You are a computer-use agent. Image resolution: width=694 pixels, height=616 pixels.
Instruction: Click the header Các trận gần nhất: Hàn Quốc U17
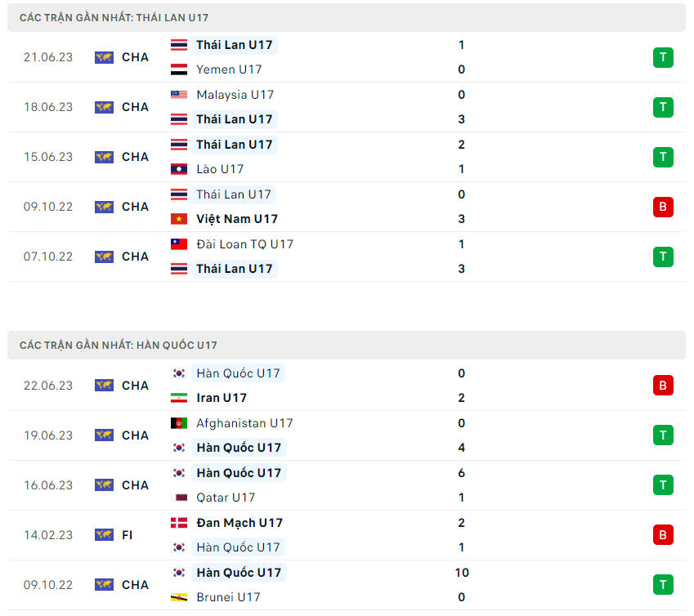pyautogui.click(x=119, y=346)
